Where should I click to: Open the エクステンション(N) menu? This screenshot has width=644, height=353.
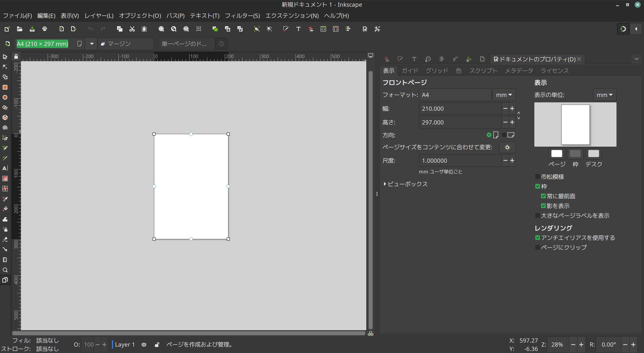coord(292,15)
